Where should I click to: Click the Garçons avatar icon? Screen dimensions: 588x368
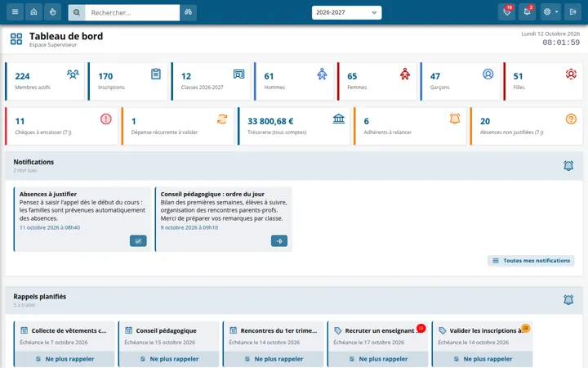tap(488, 74)
